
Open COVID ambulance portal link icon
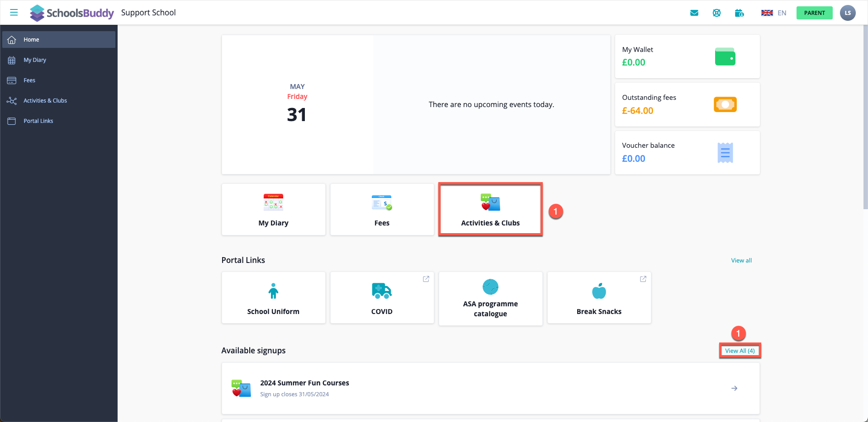pos(382,291)
